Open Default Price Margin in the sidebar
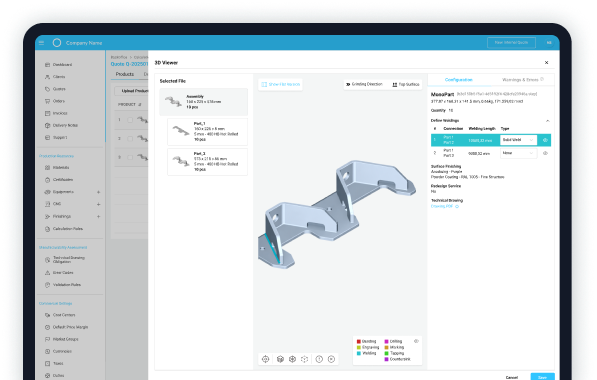 [x=66, y=327]
